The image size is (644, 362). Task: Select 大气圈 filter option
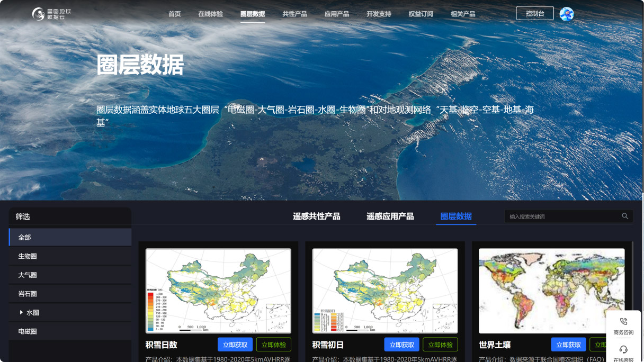28,275
